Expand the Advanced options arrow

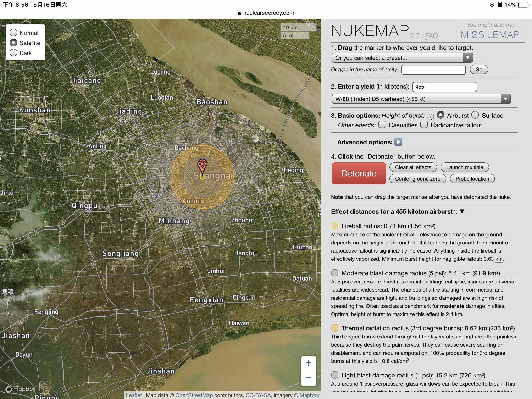pyautogui.click(x=398, y=142)
